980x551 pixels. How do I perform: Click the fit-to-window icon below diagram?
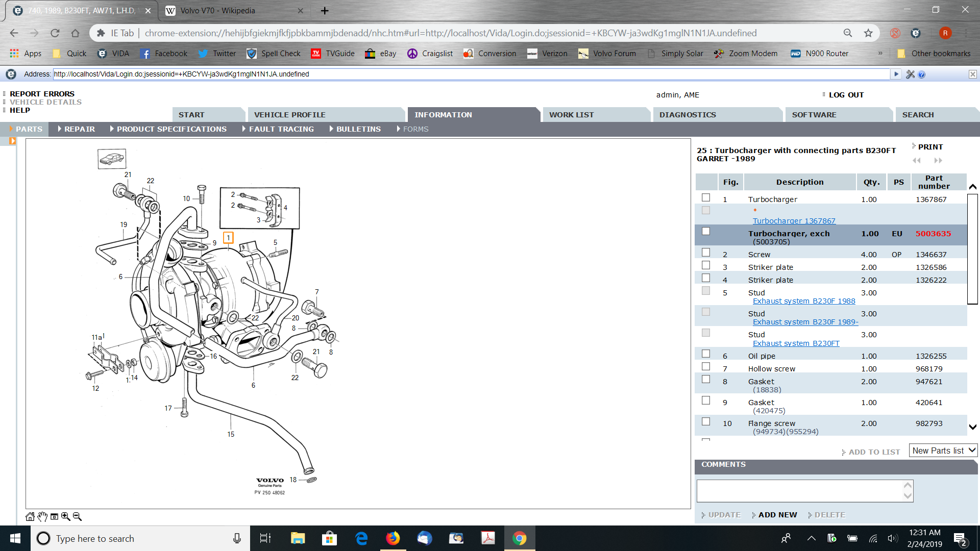54,516
